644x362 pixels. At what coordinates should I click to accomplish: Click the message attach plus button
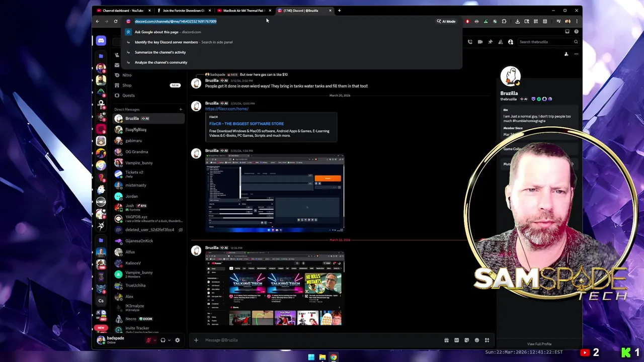point(196,340)
